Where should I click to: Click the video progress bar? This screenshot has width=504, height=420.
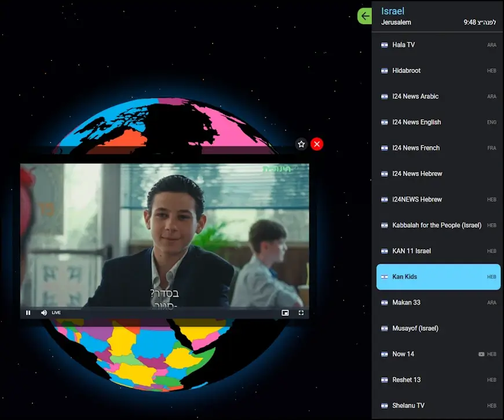click(x=165, y=307)
